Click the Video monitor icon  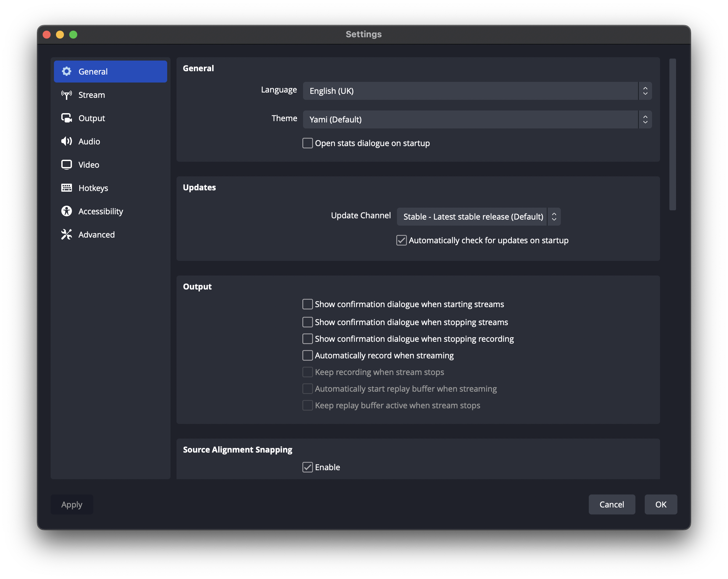click(67, 165)
